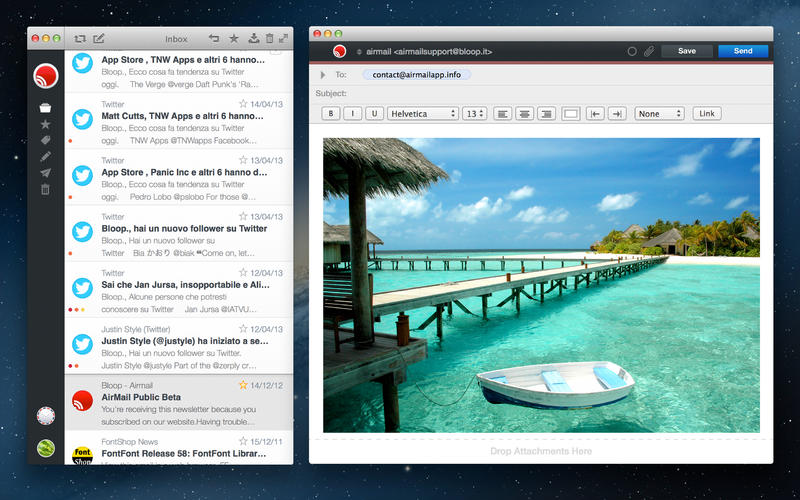Toggle star on Sai che Jan Jursa email
Screen dimensions: 800x500
(x=243, y=272)
